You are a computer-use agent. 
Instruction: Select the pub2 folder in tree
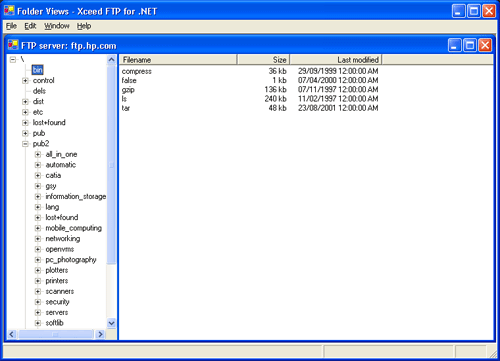pos(41,144)
